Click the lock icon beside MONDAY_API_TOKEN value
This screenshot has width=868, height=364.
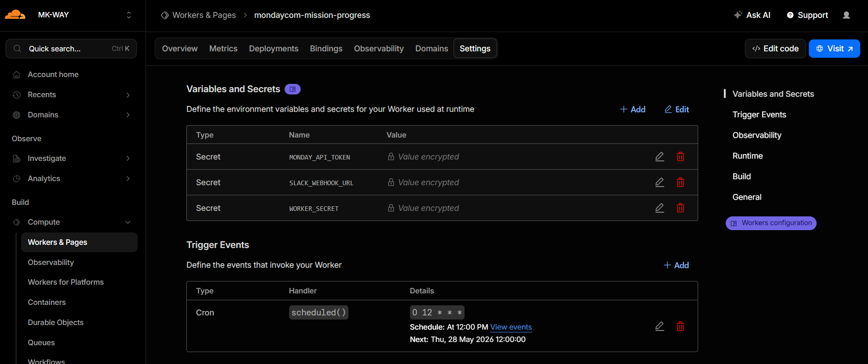tap(391, 156)
